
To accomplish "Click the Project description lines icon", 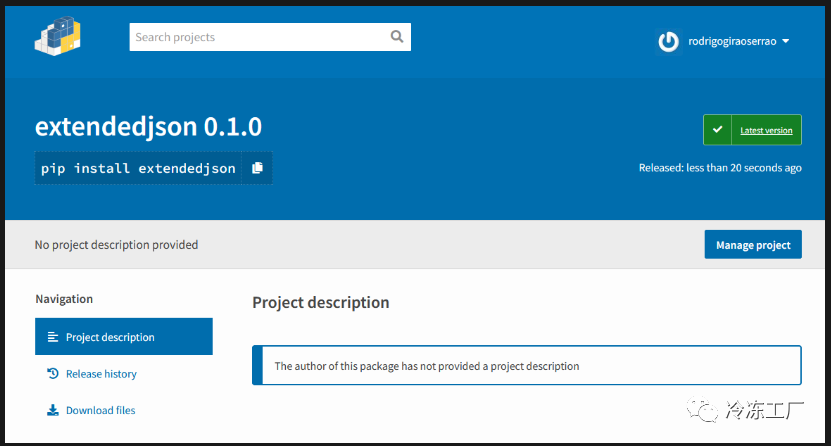I will (52, 337).
